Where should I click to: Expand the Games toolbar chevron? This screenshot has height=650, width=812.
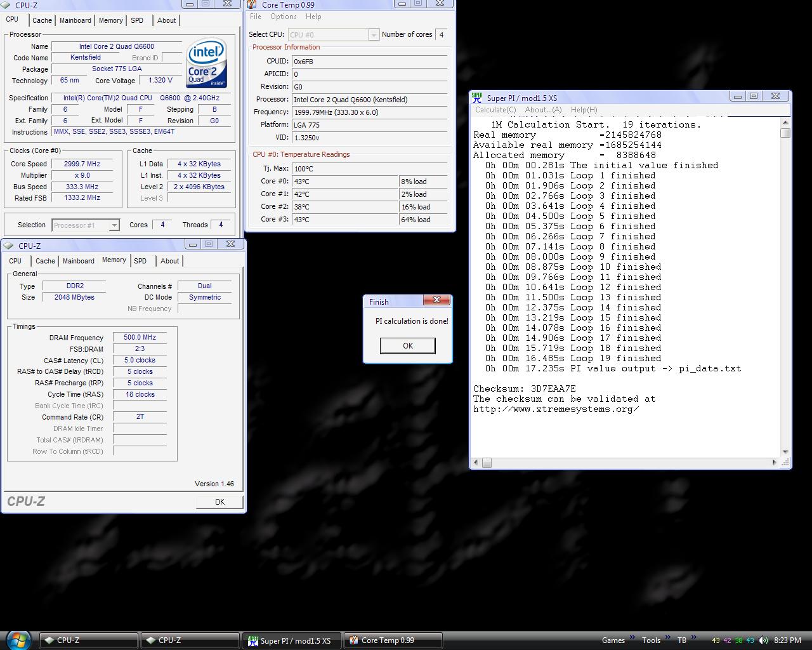(x=632, y=639)
